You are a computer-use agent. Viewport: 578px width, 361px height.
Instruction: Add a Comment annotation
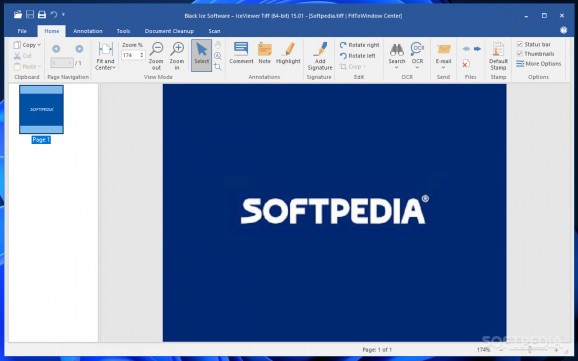(241, 53)
